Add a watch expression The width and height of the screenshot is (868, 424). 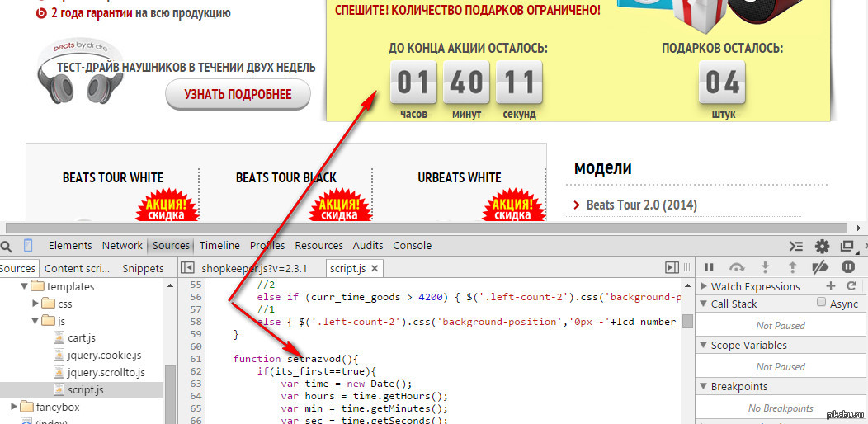(x=830, y=285)
